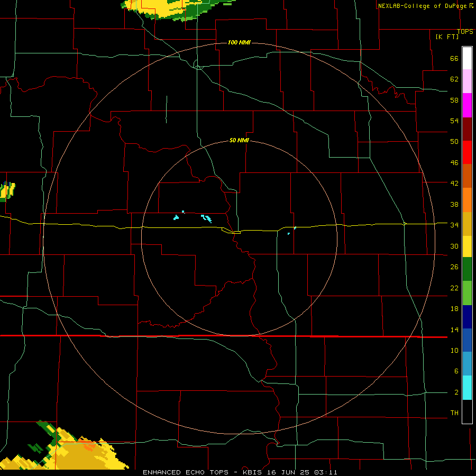Click the bright red legend swatch
Image resolution: width=476 pixels, height=476 pixels.
[x=467, y=152]
